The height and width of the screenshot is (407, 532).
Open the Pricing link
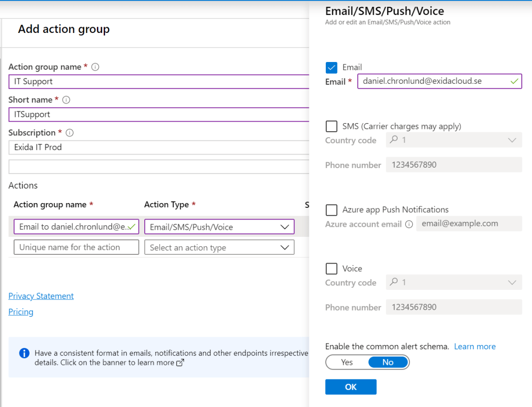[x=21, y=312]
